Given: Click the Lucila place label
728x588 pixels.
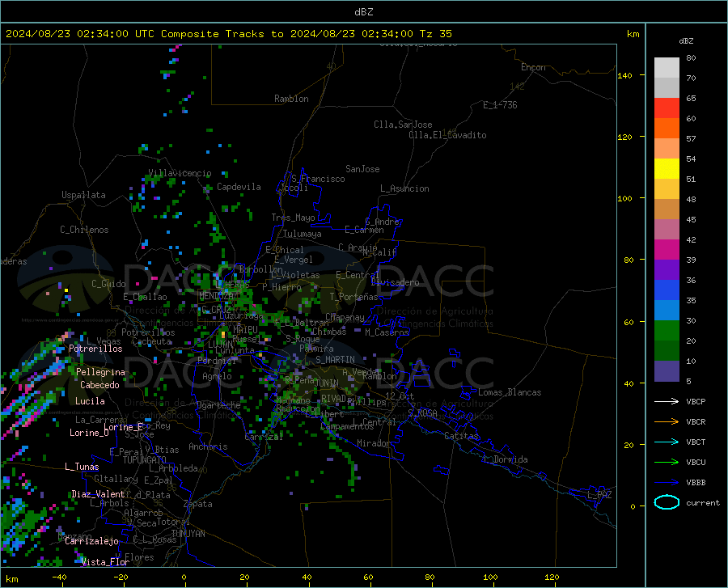Looking at the screenshot, I should point(90,401).
